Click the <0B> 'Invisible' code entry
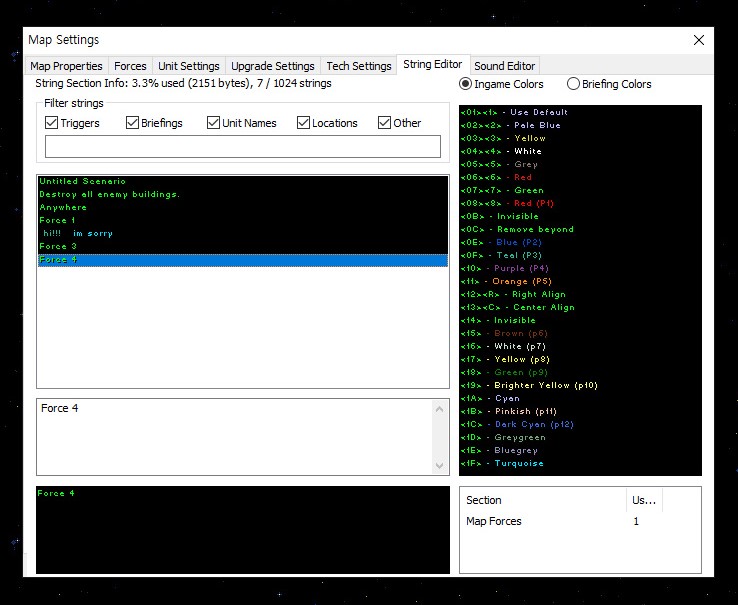Screen dimensions: 738x605 click(499, 217)
